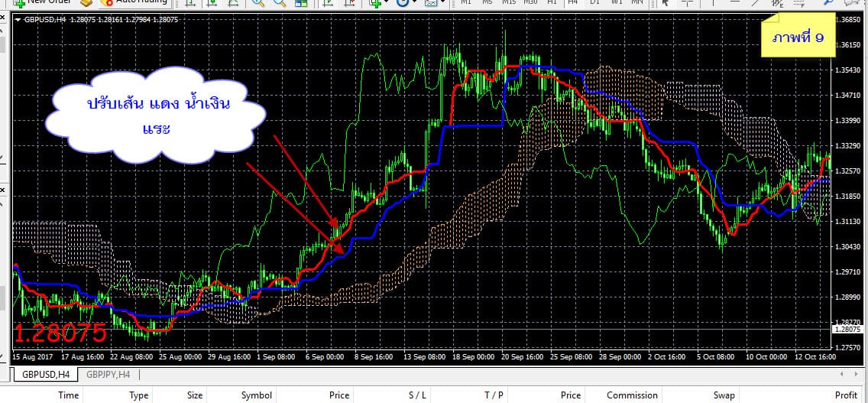The image size is (868, 403).
Task: Switch to the GBPJPY,H4 chart tab
Action: point(108,375)
